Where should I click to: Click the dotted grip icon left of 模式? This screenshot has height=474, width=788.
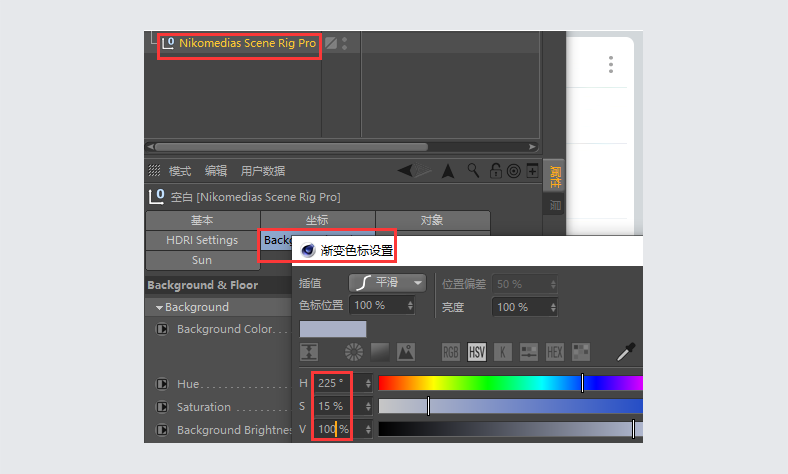[x=154, y=171]
